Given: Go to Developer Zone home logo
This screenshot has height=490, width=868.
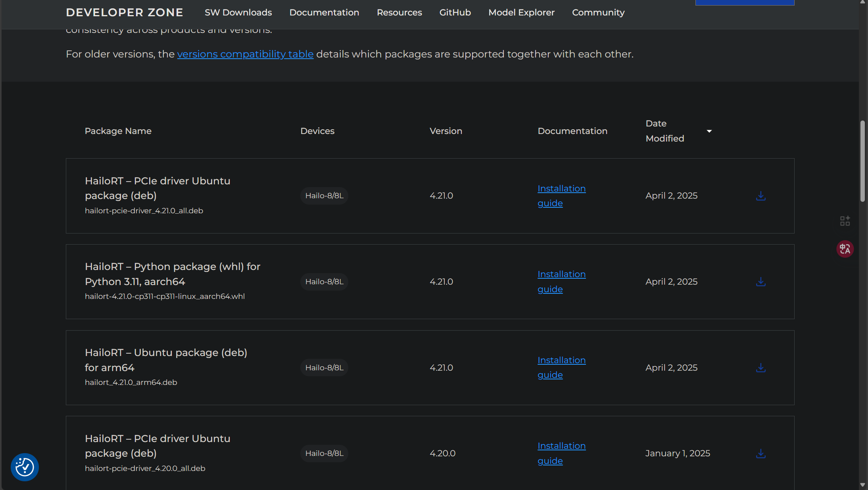Looking at the screenshot, I should [124, 13].
